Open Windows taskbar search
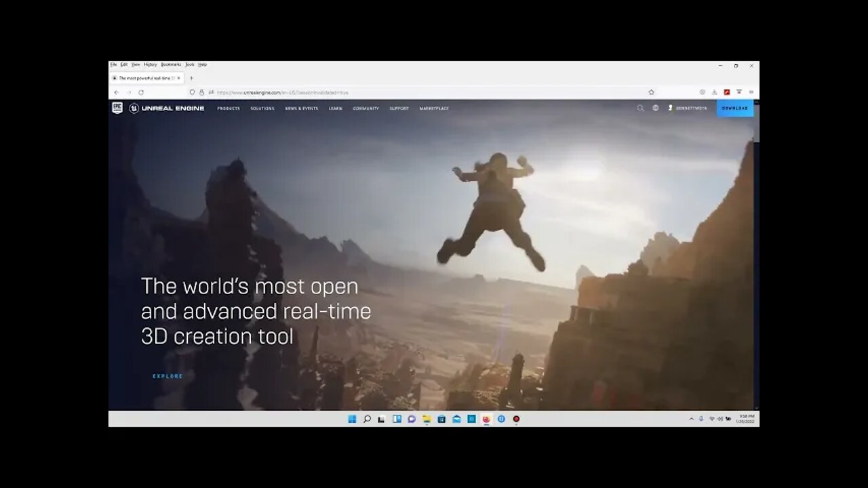Screen dimensions: 868x488 [x=367, y=419]
